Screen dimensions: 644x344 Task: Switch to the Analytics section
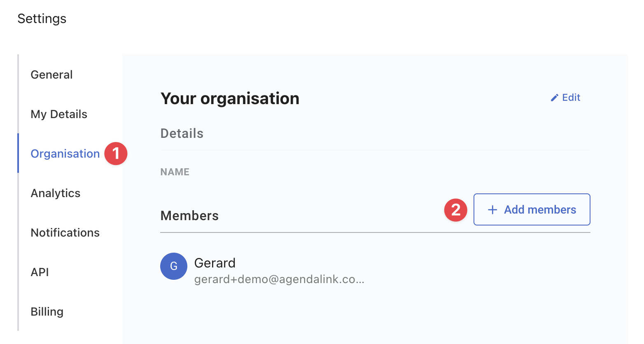pos(55,193)
